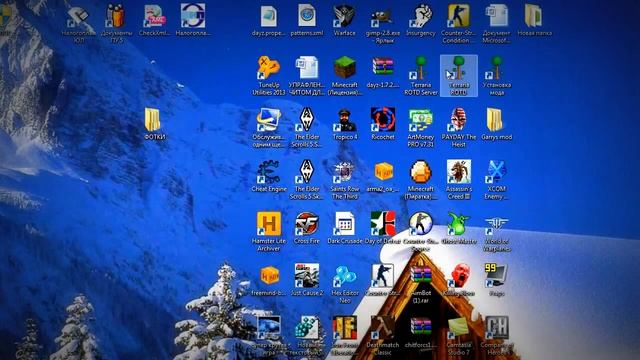Select the Установка мода shortcut
This screenshot has width=640, height=360.
click(496, 76)
